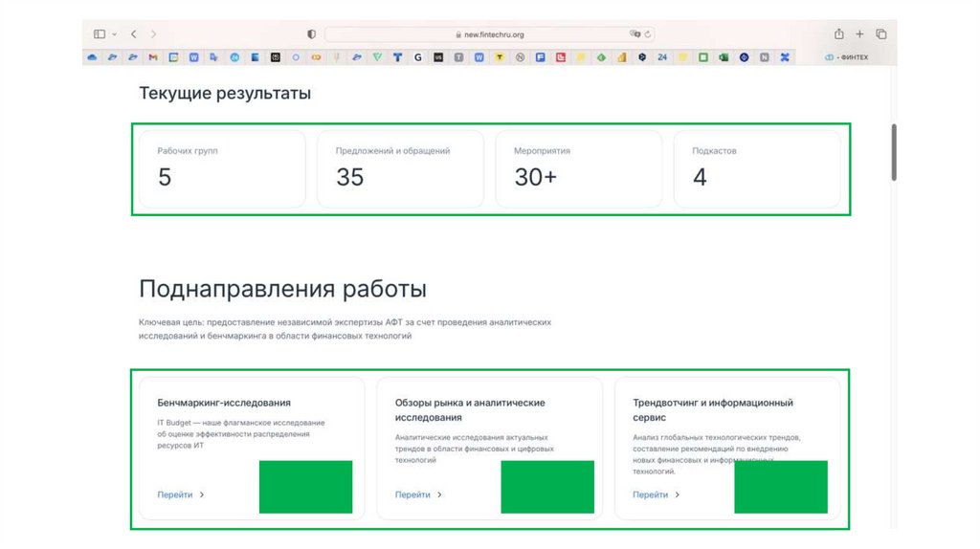Open the green outlined square bookmark favicon
980x549 pixels.
click(703, 56)
